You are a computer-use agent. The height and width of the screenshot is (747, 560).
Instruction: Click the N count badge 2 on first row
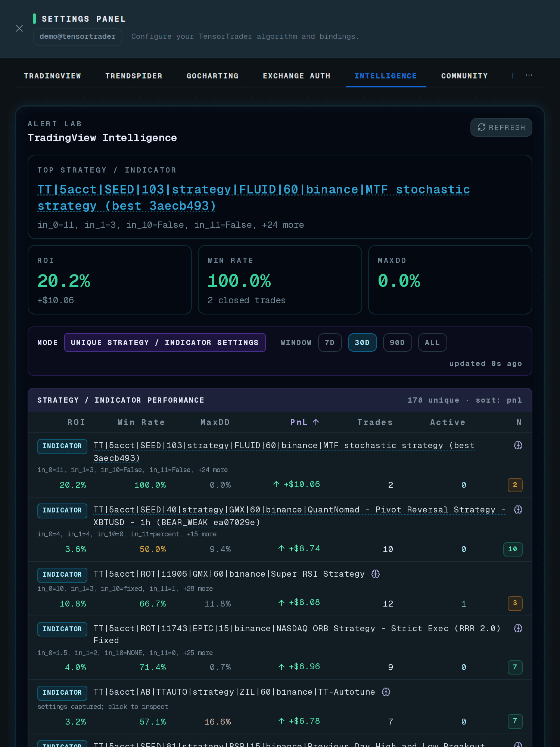click(x=515, y=485)
